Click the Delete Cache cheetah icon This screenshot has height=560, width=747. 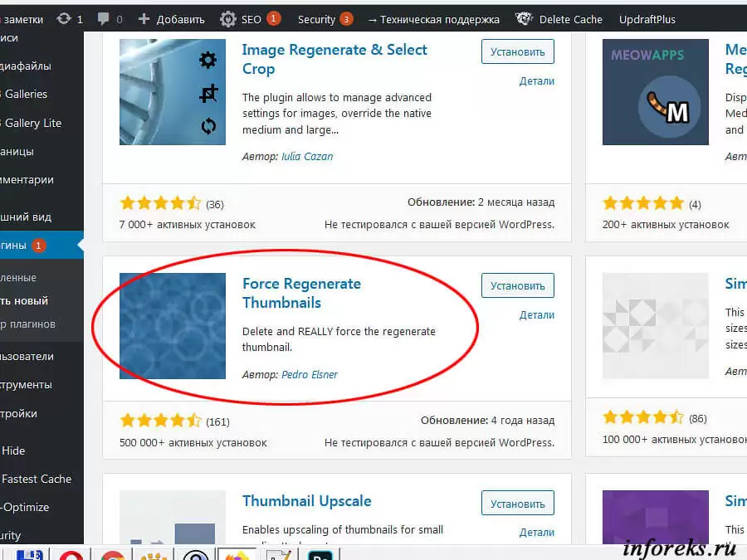(524, 19)
